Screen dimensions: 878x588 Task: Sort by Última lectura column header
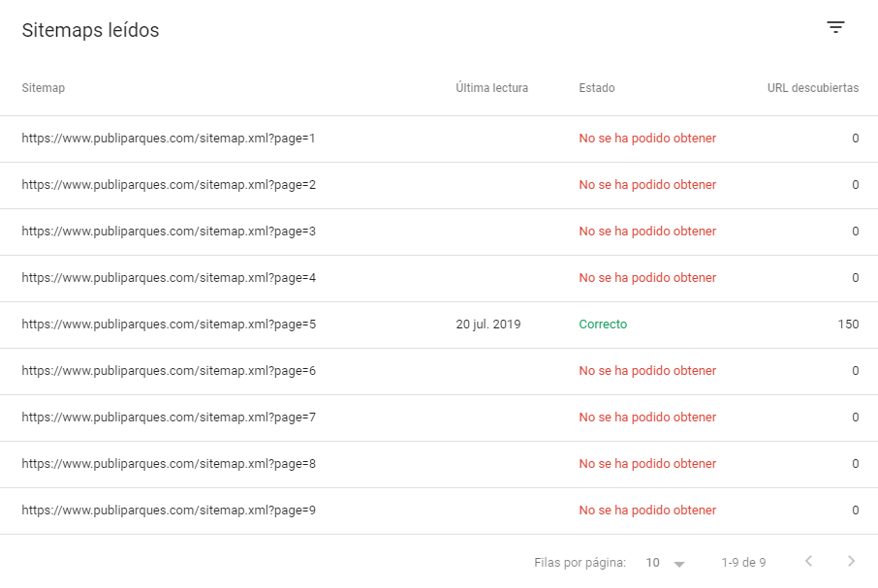click(x=491, y=88)
